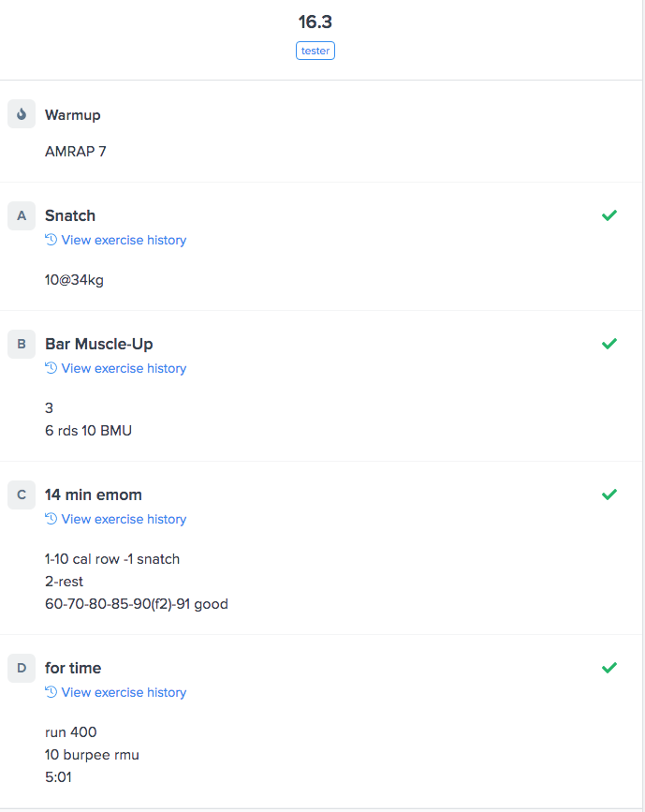Open View exercise history for 14 min emom
This screenshot has width=645, height=812.
tap(124, 519)
